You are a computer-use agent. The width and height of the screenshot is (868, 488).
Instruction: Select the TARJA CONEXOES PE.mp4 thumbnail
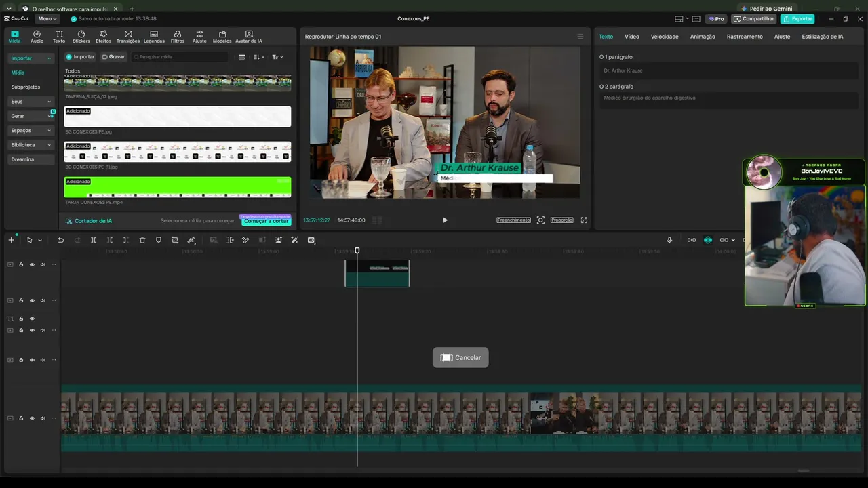(178, 187)
